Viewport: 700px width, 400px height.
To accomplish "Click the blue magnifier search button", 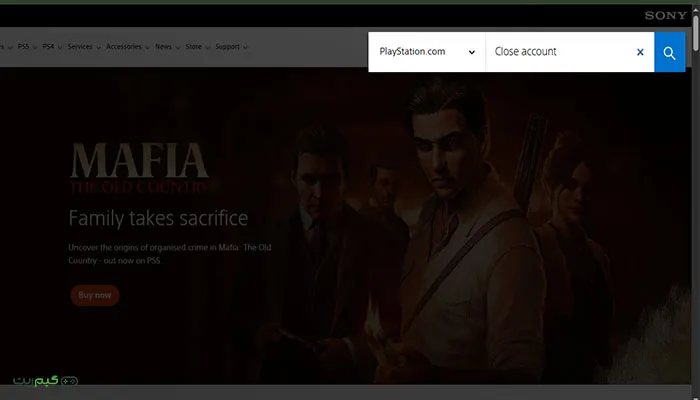I will pyautogui.click(x=670, y=52).
